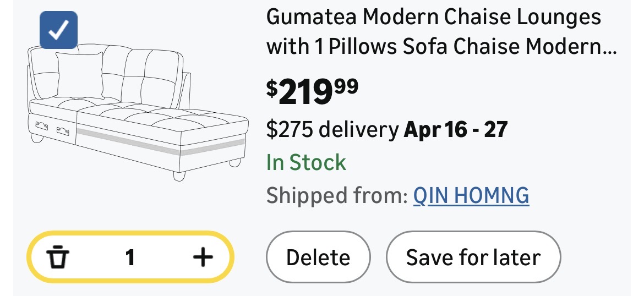This screenshot has height=296, width=644.
Task: Increase quantity with the plus icon
Action: point(203,257)
